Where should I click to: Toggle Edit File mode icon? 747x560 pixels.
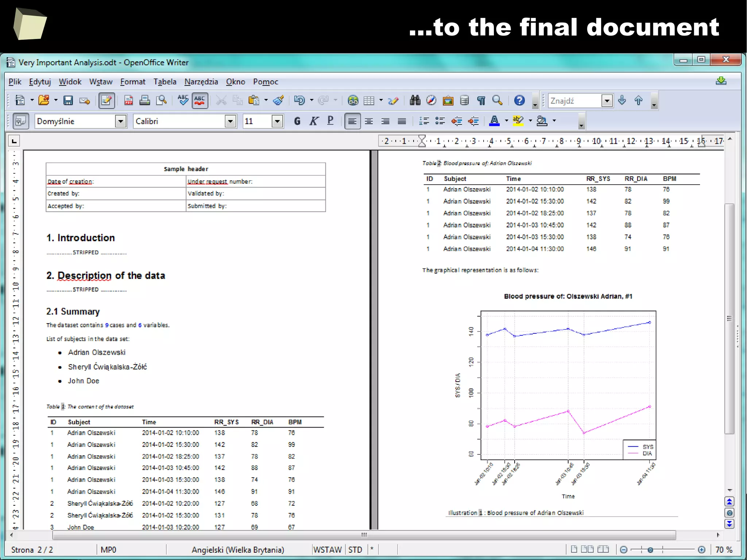pyautogui.click(x=107, y=100)
